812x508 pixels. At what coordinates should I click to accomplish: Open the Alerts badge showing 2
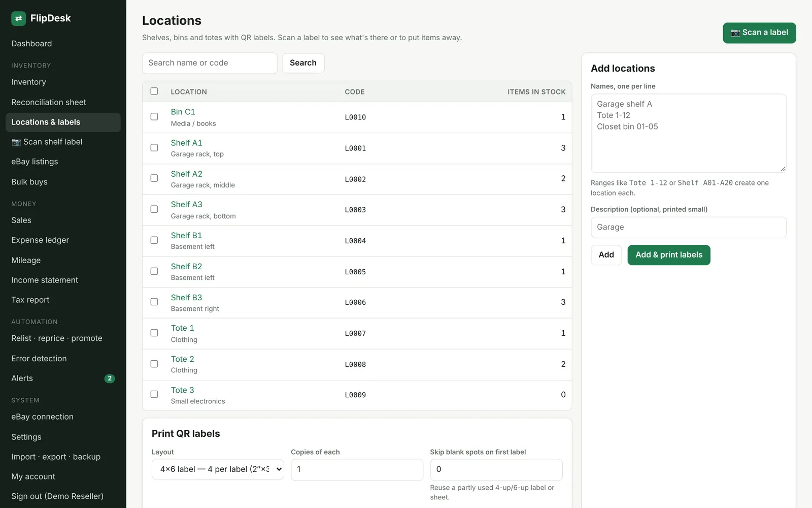pos(110,378)
